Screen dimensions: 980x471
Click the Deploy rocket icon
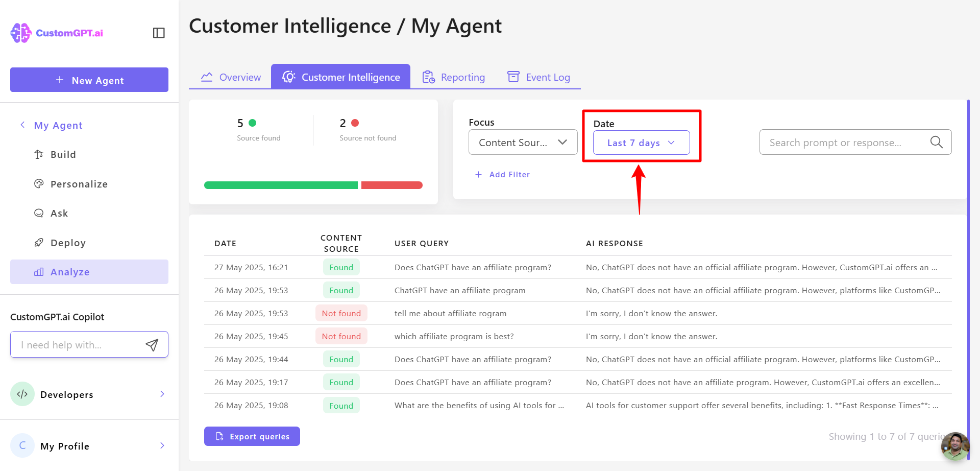pos(39,243)
